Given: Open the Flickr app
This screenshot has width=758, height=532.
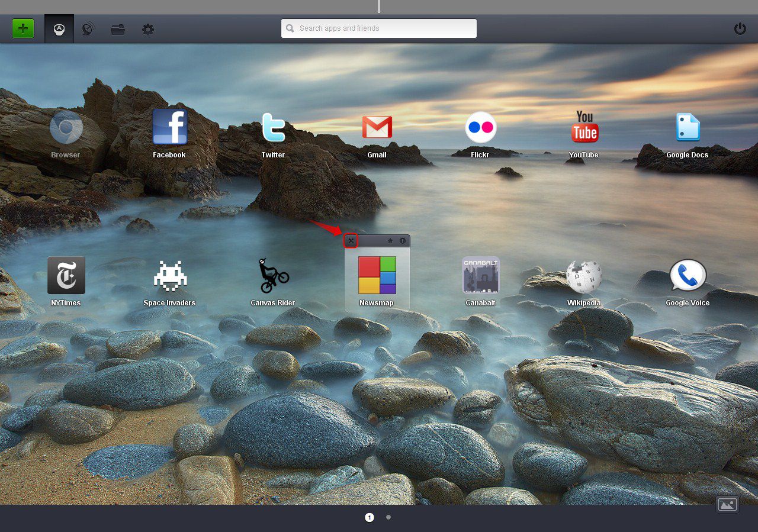Looking at the screenshot, I should (x=480, y=127).
